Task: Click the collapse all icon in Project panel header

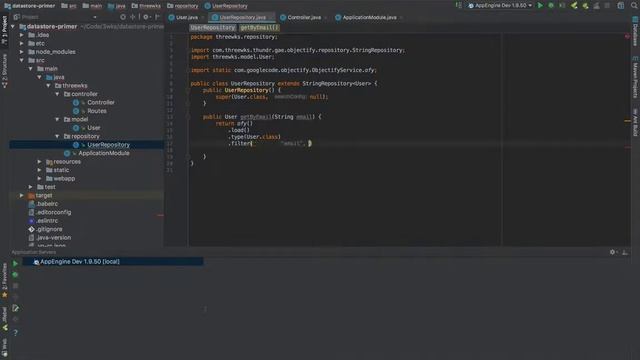Action: coord(133,17)
